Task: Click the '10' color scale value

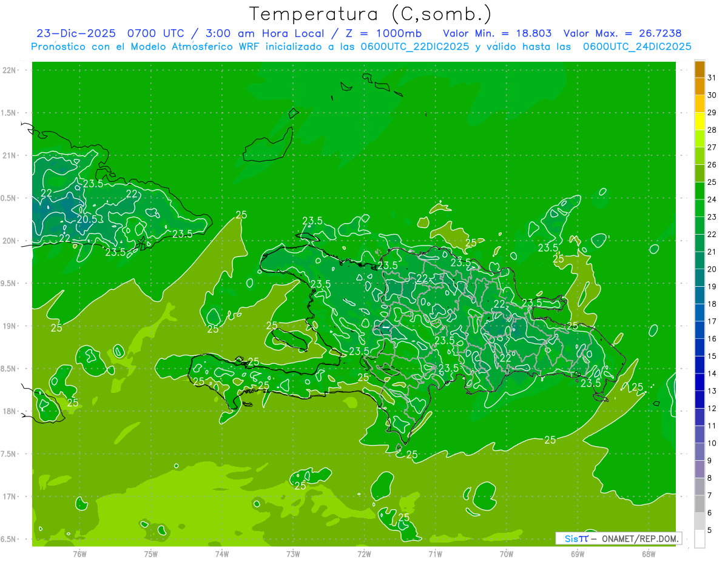Action: pos(712,443)
